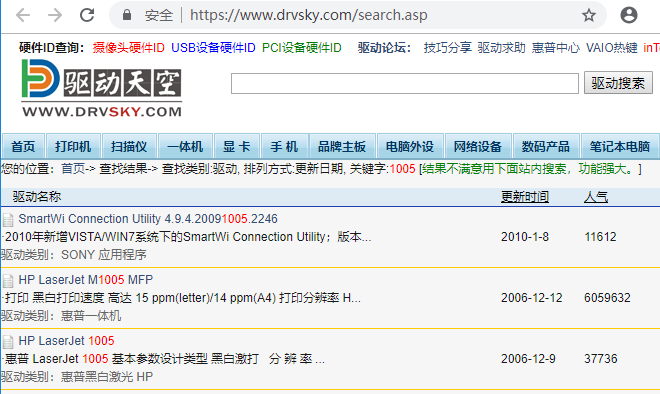
Task: Open the 摄像头硬件ID link
Action: click(x=128, y=48)
